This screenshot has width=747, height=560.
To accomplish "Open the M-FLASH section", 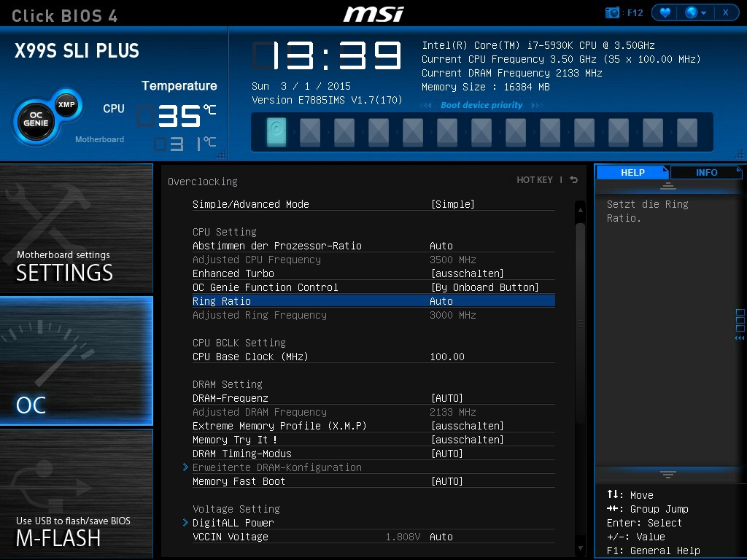I will tap(76, 494).
